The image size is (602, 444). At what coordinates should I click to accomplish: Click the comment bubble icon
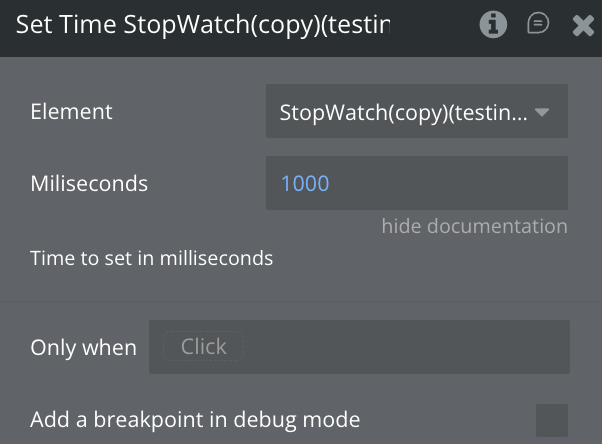(x=538, y=24)
